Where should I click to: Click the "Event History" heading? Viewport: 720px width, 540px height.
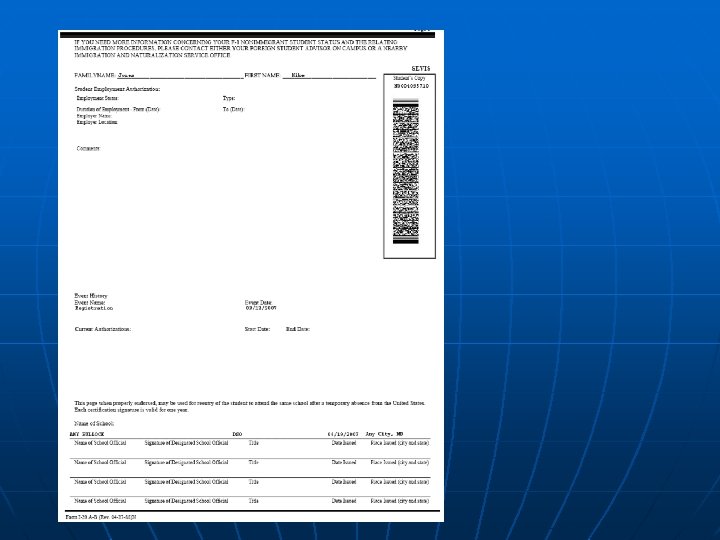click(91, 296)
